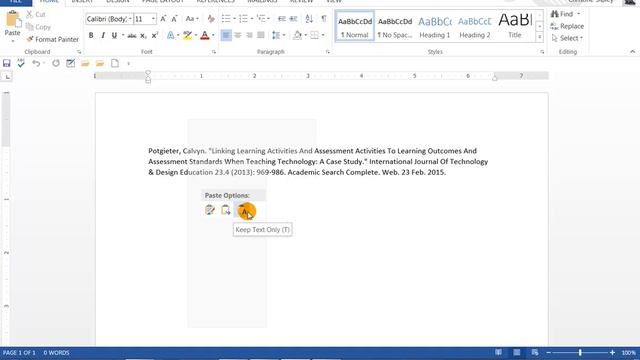Select Center paragraph alignment

pos(238,36)
